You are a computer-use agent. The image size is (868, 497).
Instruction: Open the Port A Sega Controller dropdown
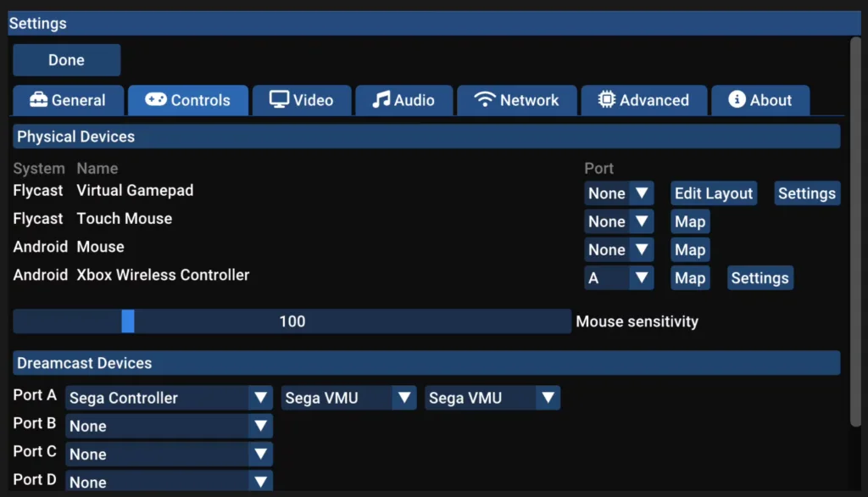168,397
